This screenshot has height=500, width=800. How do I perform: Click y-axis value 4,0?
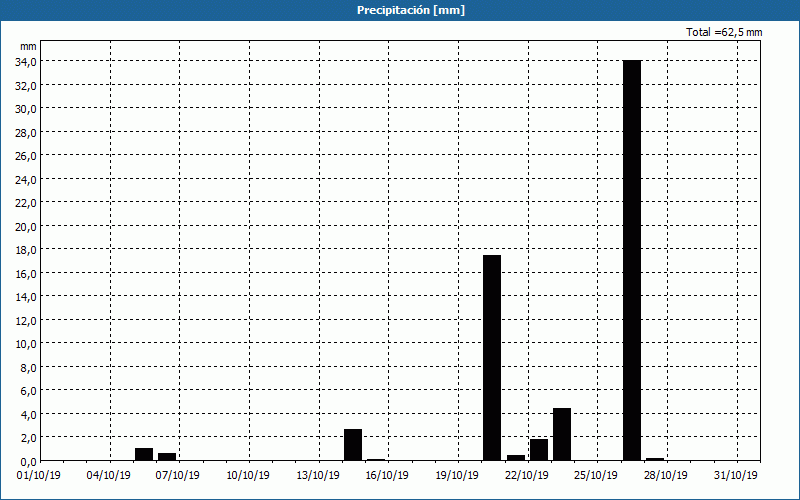click(28, 415)
